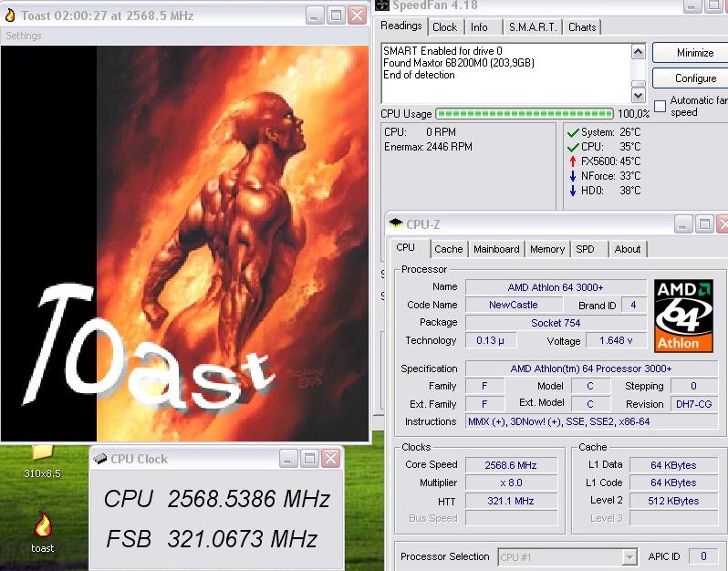728x571 pixels.
Task: Click the Instructions MMX list field
Action: click(x=591, y=422)
